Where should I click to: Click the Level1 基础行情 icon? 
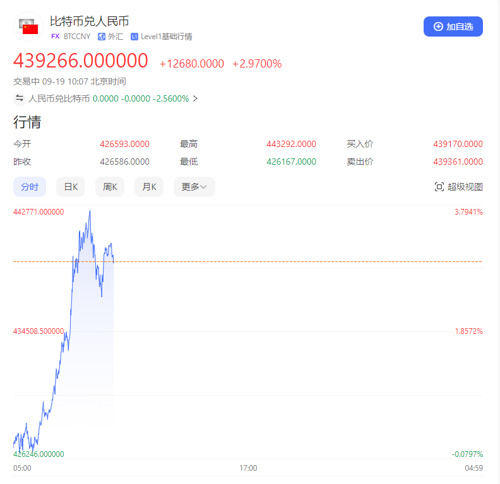134,37
